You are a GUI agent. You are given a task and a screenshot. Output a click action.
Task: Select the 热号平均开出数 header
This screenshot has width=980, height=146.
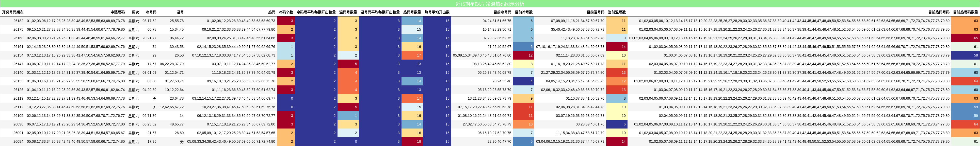437,12
